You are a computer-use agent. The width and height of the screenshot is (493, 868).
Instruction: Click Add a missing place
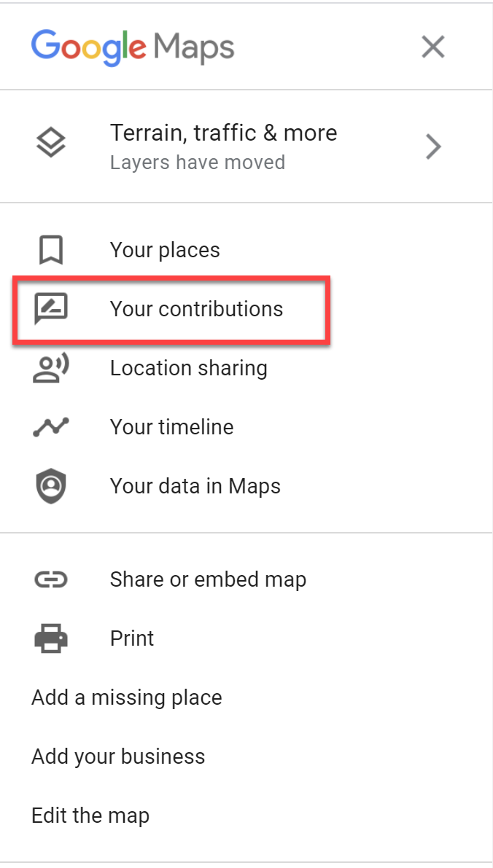126,697
